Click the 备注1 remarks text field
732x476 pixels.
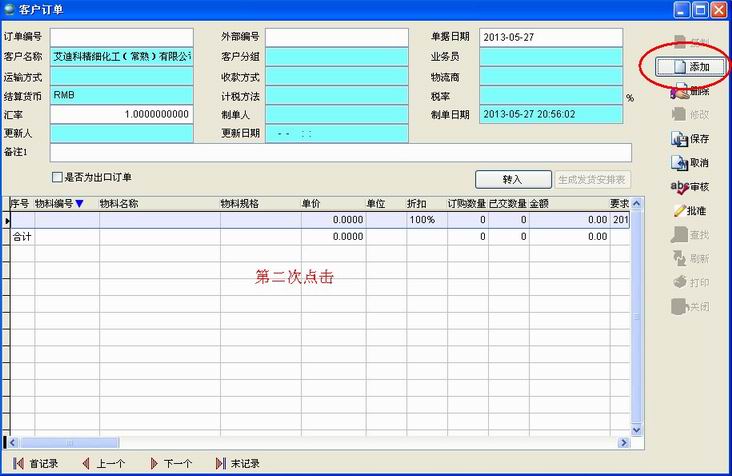click(x=340, y=152)
